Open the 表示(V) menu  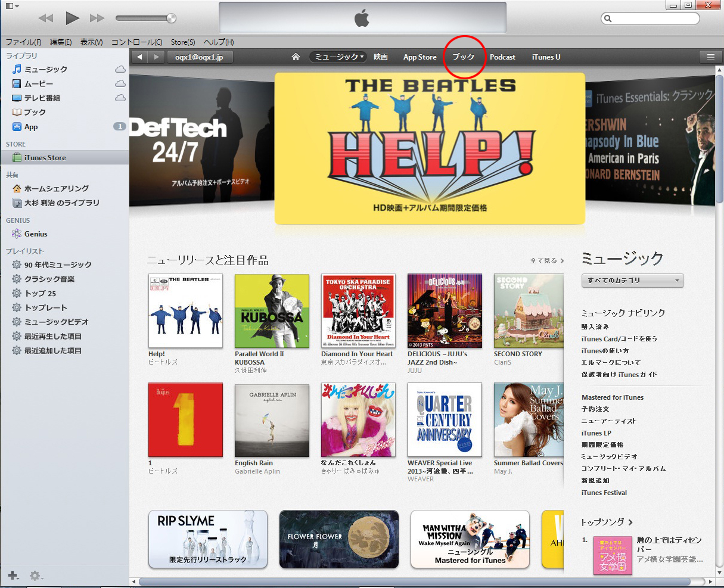pos(91,42)
